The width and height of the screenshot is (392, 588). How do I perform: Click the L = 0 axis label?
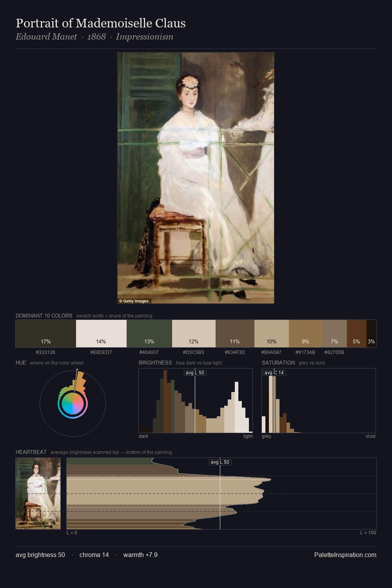(x=72, y=533)
